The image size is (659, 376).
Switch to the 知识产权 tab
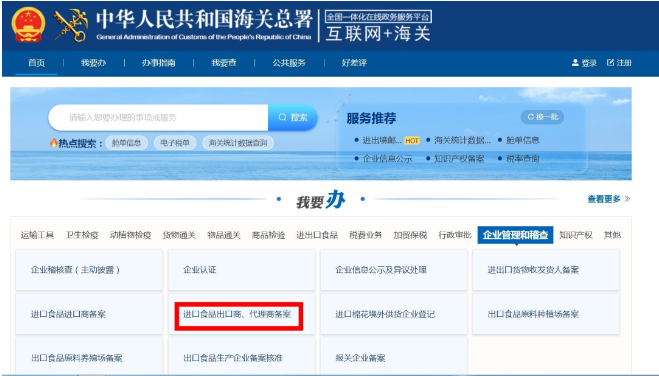click(x=576, y=235)
